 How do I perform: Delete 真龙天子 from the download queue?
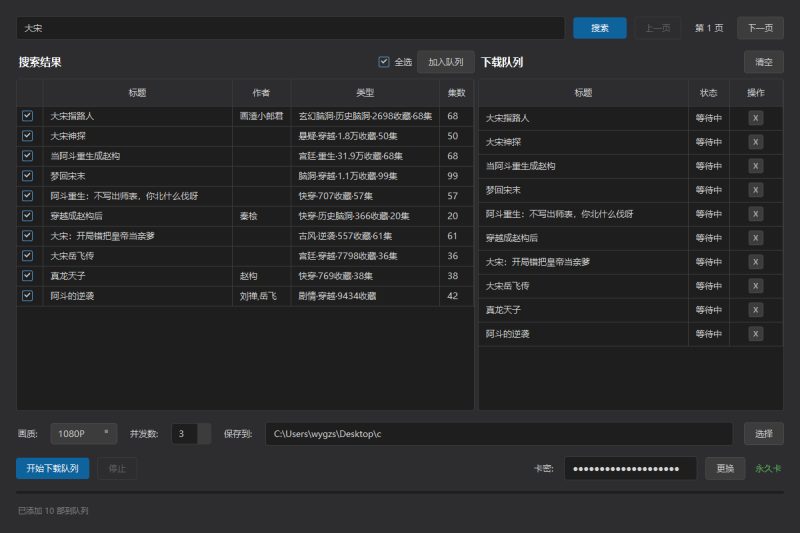coord(756,309)
